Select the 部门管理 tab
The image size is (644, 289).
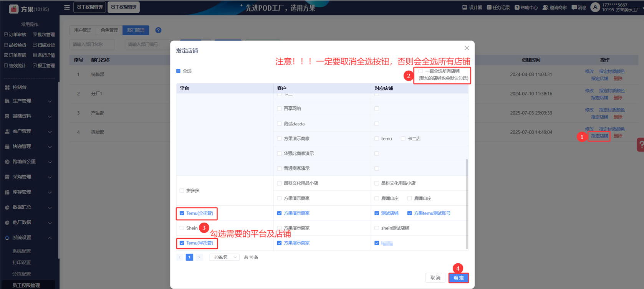pos(136,30)
